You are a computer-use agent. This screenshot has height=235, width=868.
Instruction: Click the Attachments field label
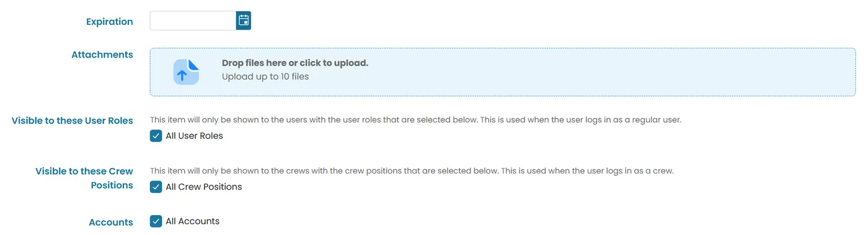click(x=102, y=55)
